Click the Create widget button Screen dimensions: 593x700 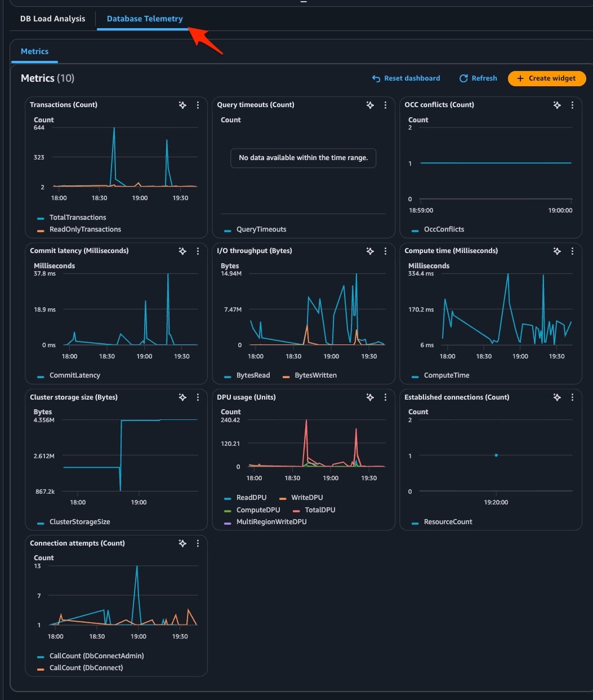pos(547,78)
